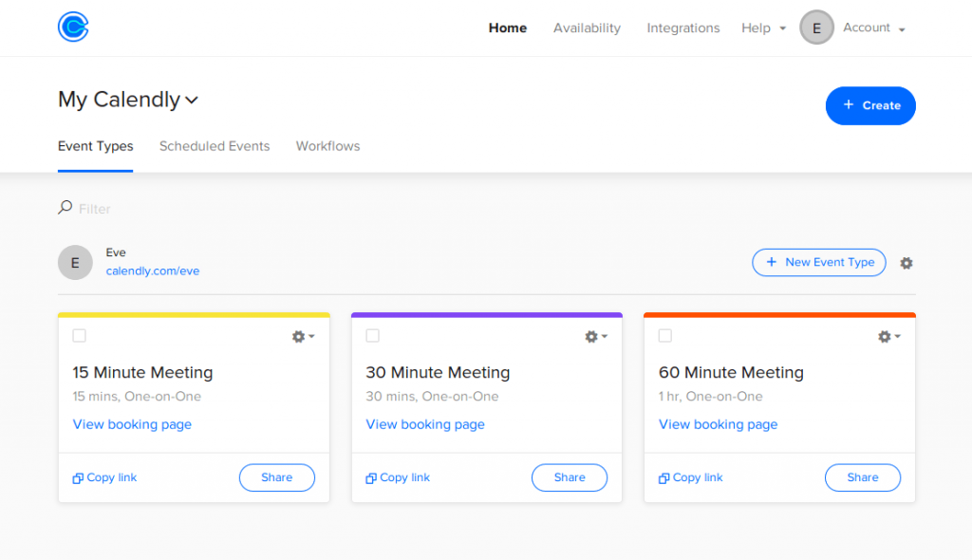This screenshot has width=972, height=560.
Task: Tick the 60 Minute Meeting checkbox
Action: tap(665, 335)
